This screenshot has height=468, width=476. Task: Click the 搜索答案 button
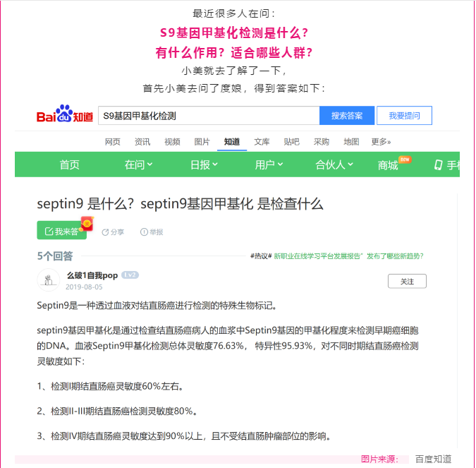[x=347, y=116]
